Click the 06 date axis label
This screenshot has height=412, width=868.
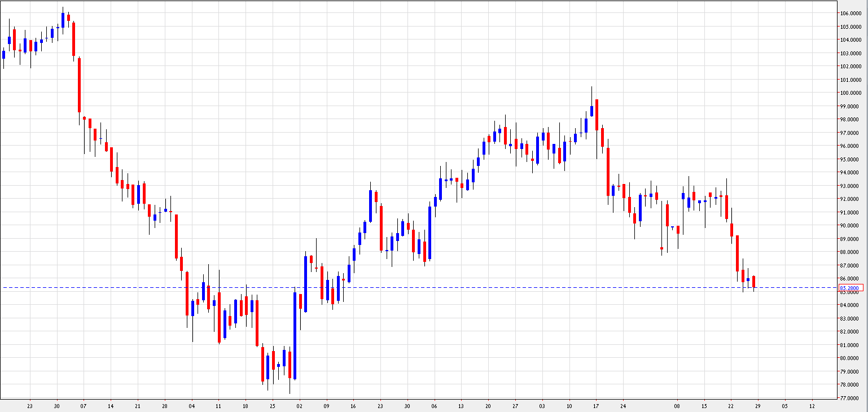pyautogui.click(x=434, y=406)
